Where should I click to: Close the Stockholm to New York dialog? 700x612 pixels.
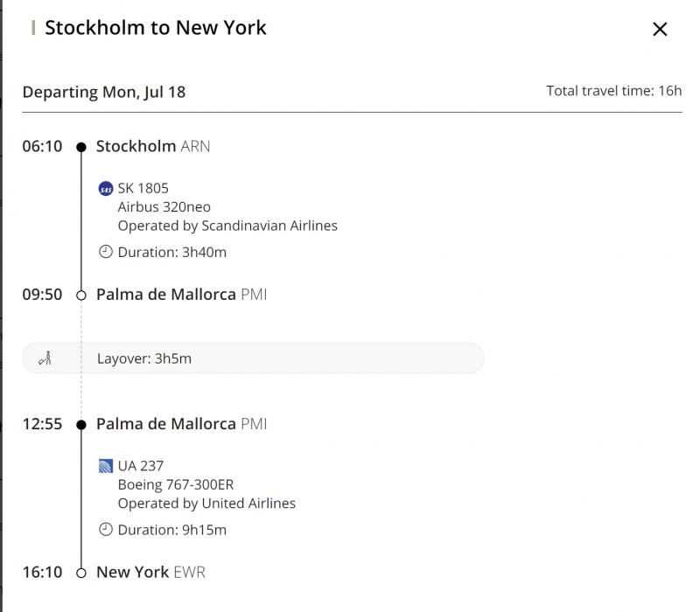[x=660, y=30]
